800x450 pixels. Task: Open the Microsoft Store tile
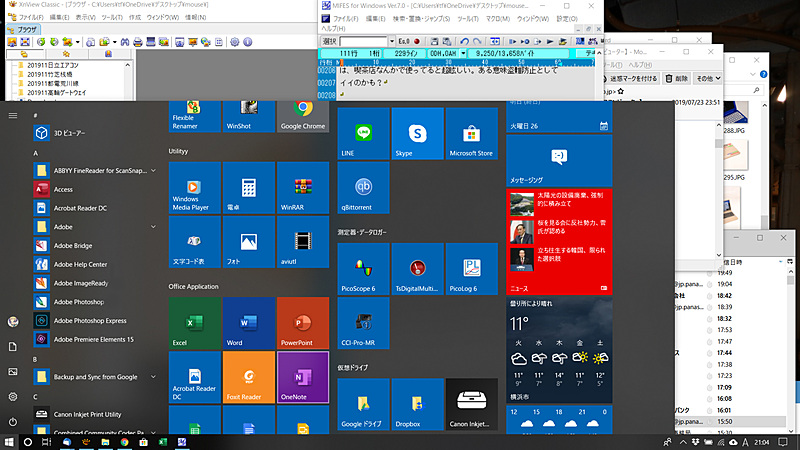pyautogui.click(x=471, y=133)
